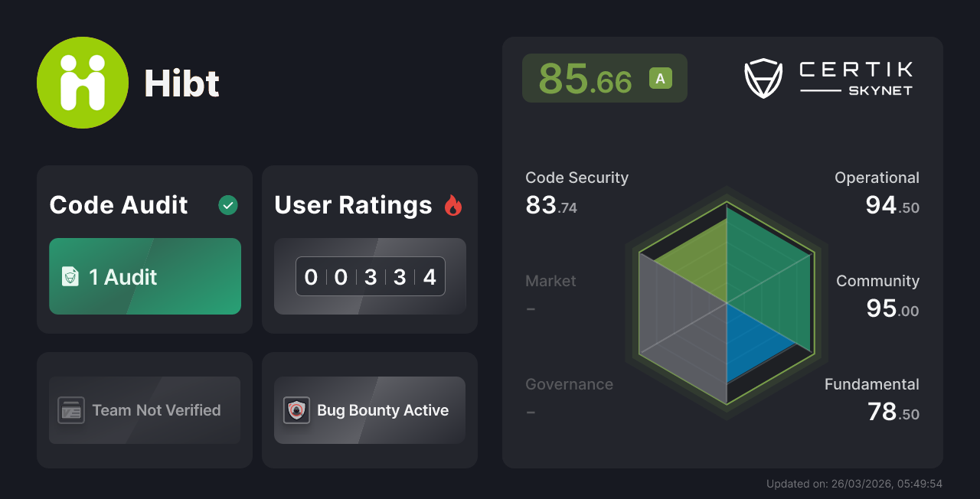Click the Hibt project logo icon
This screenshot has width=980, height=499.
click(82, 82)
